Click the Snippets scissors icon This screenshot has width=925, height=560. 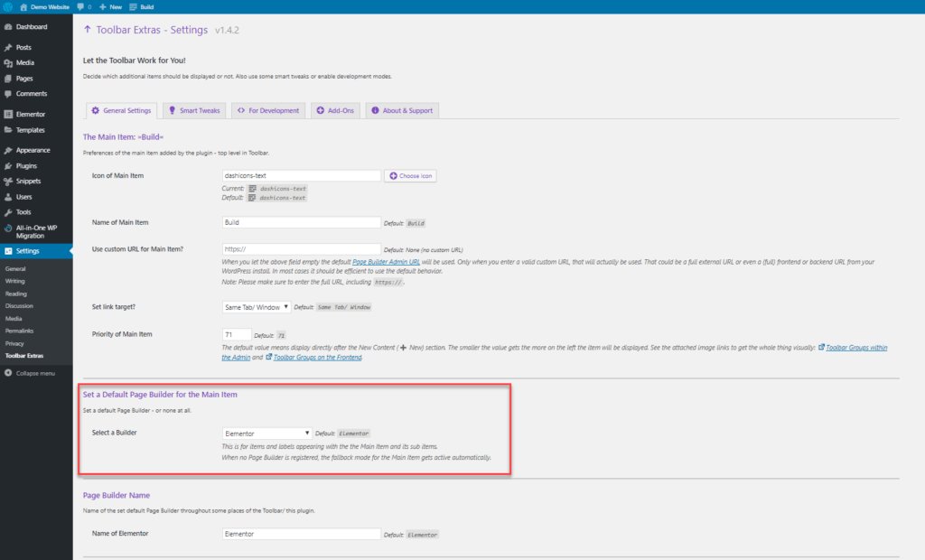coord(8,182)
